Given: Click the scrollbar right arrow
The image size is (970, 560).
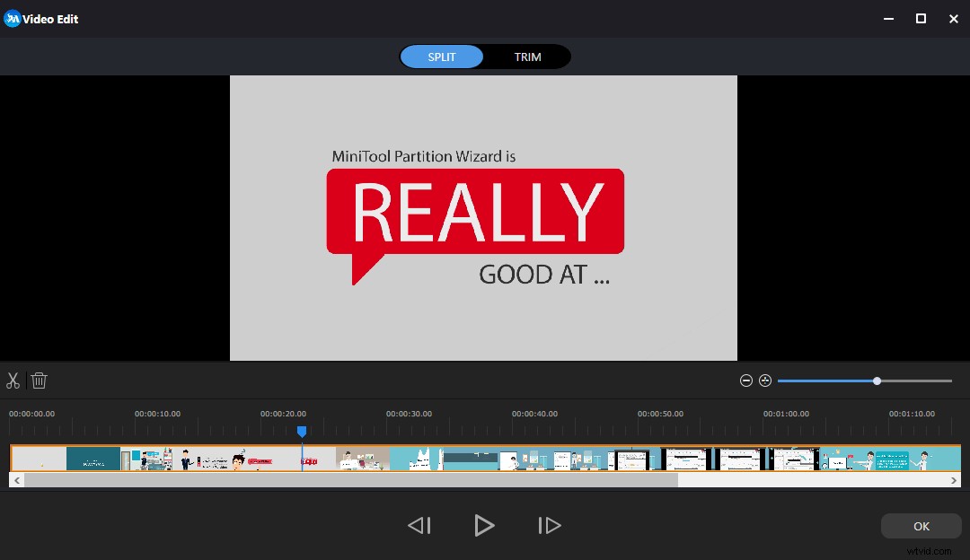Looking at the screenshot, I should 955,479.
